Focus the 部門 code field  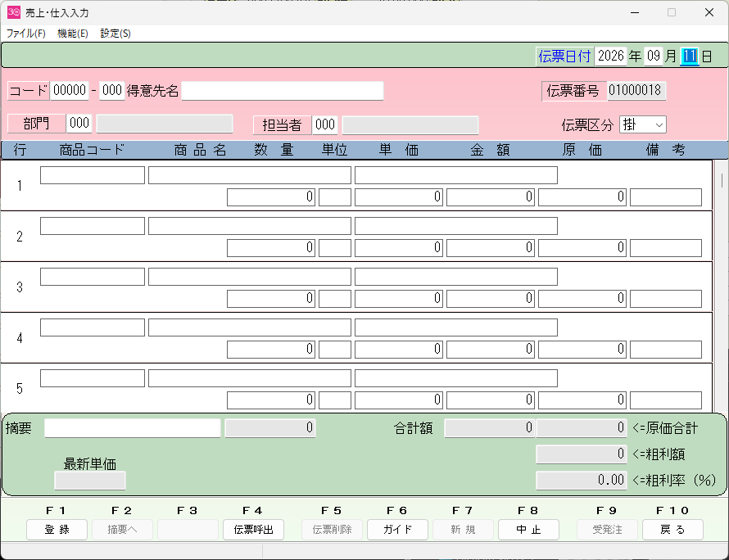(79, 123)
